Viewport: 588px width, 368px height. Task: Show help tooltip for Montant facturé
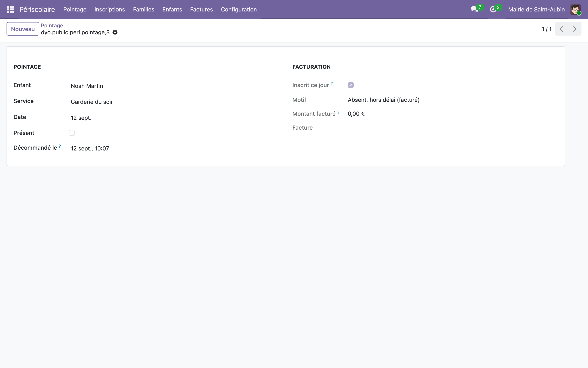338,112
